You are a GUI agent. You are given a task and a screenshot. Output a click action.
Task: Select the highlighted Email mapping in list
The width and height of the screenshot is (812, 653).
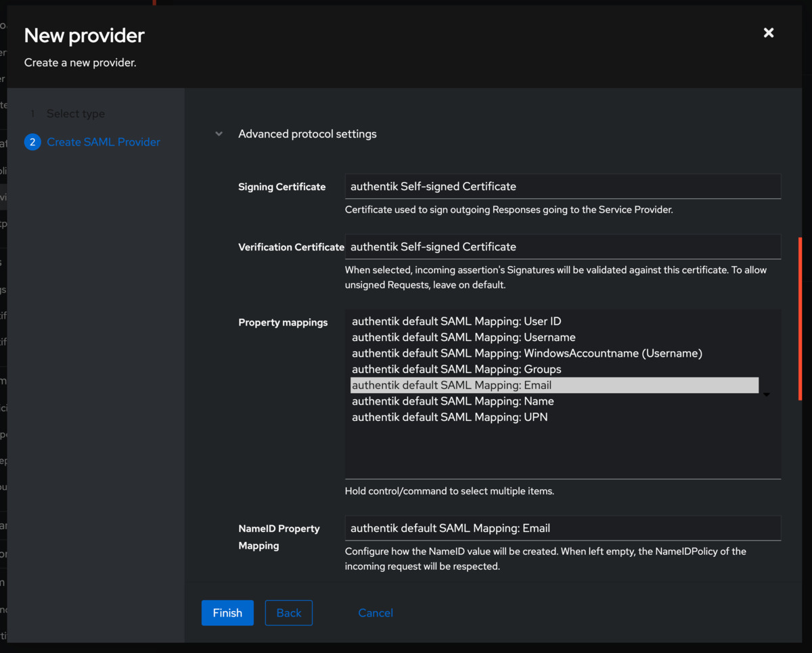(x=554, y=385)
